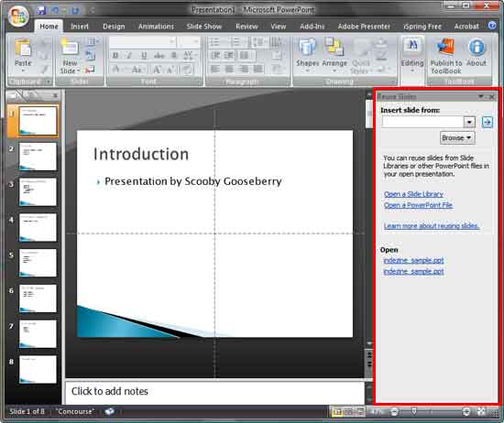Open the Browse dropdown button
Viewport: 504px width, 423px height.
pos(457,138)
